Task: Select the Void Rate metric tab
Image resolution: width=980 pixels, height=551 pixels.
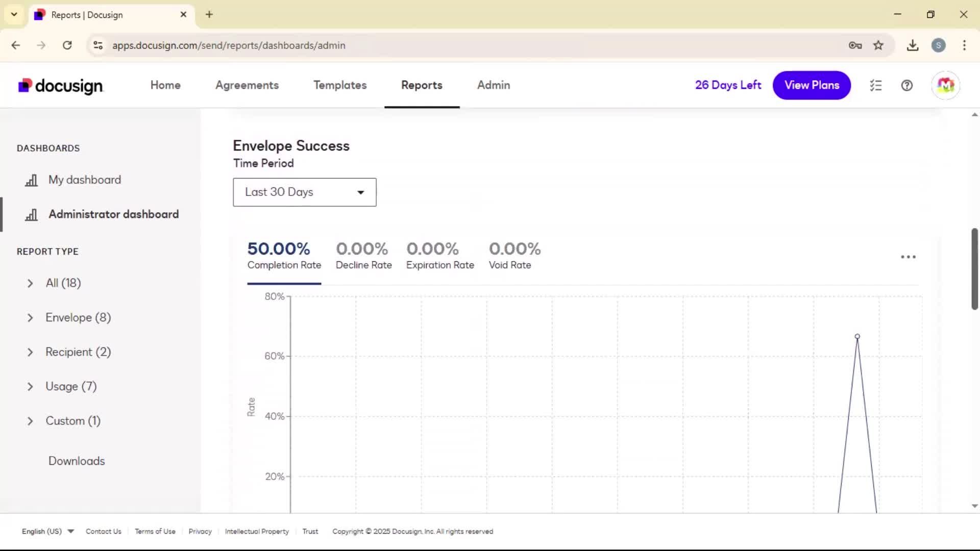Action: point(514,256)
